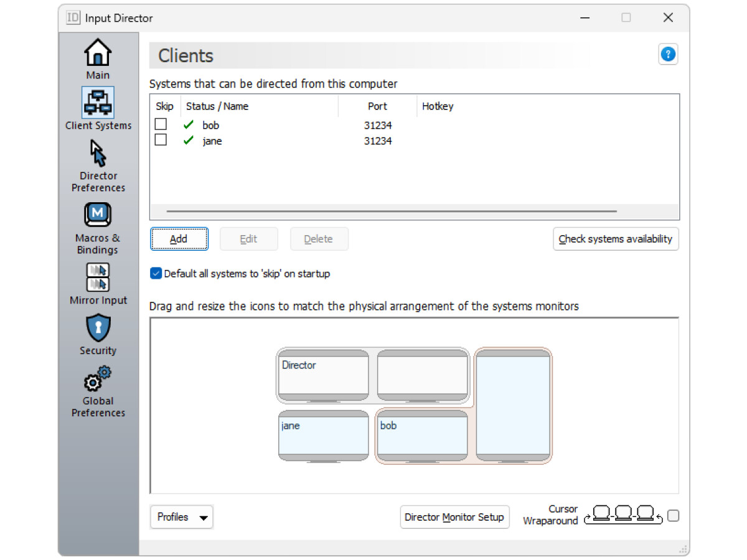Open Director Monitor Setup
The width and height of the screenshot is (747, 560).
point(454,517)
